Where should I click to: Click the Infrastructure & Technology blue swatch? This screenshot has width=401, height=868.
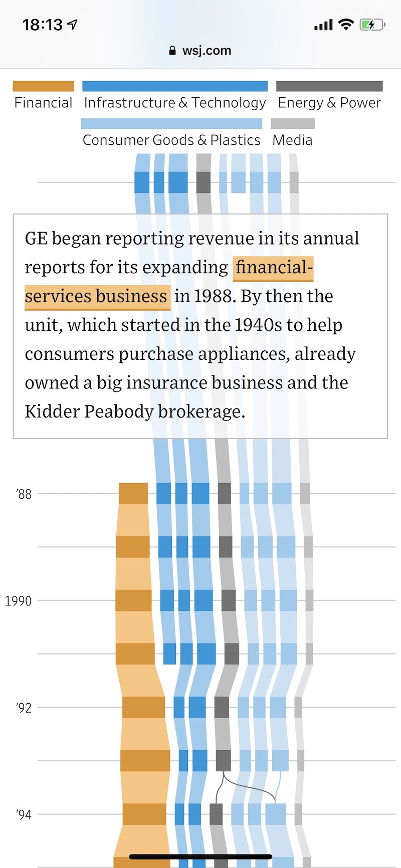[175, 86]
